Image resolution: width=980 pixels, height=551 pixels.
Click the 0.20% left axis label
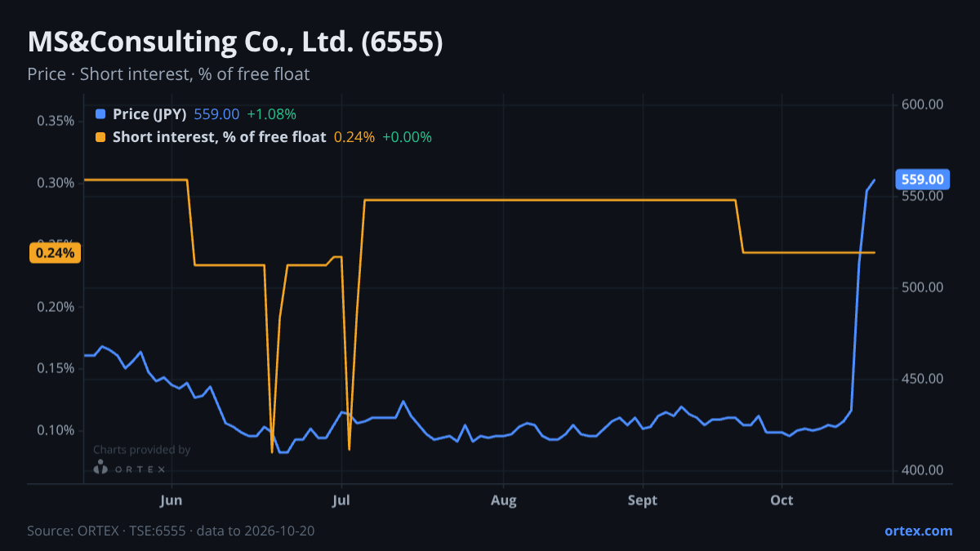tap(56, 307)
